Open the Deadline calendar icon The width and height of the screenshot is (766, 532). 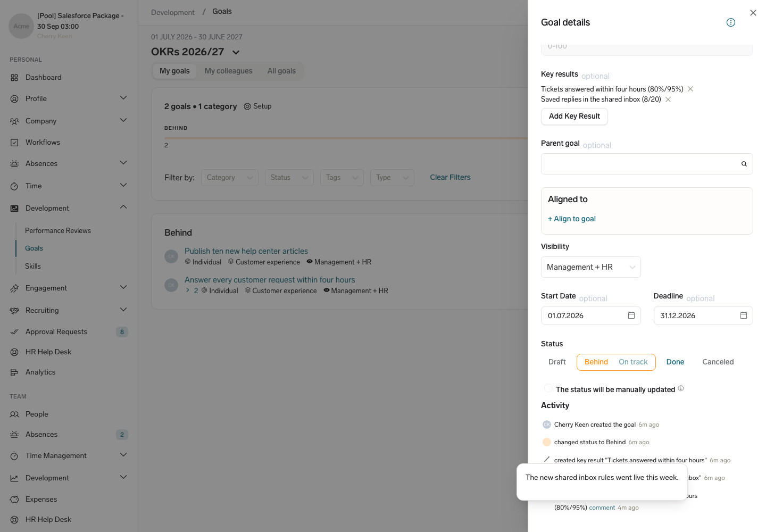[744, 315]
